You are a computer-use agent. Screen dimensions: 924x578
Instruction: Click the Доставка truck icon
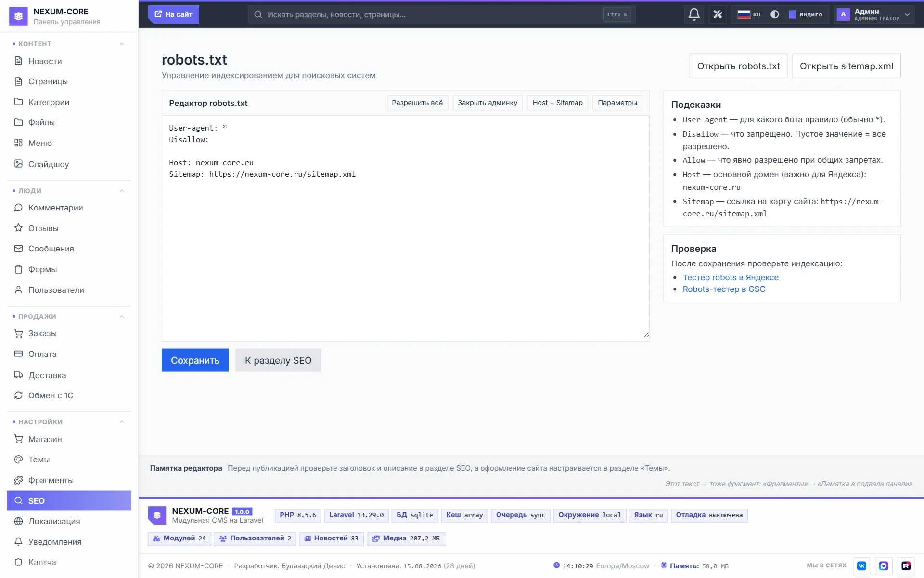(18, 375)
